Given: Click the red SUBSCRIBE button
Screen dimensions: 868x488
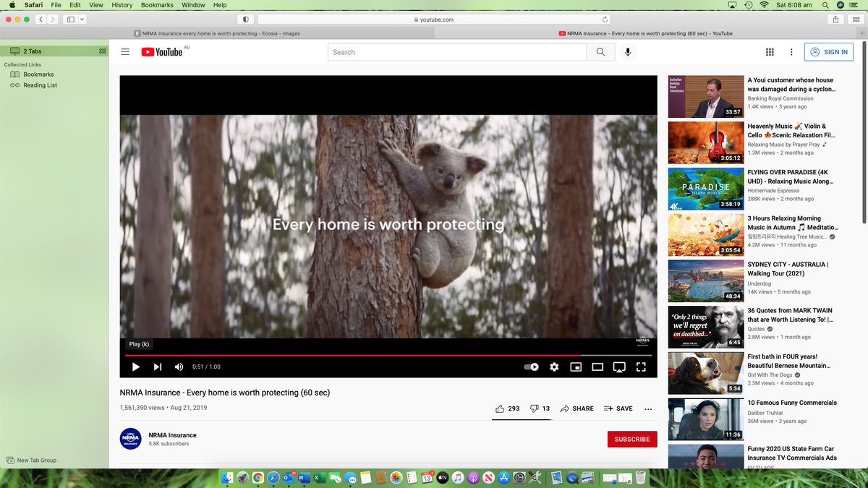Looking at the screenshot, I should pyautogui.click(x=632, y=439).
